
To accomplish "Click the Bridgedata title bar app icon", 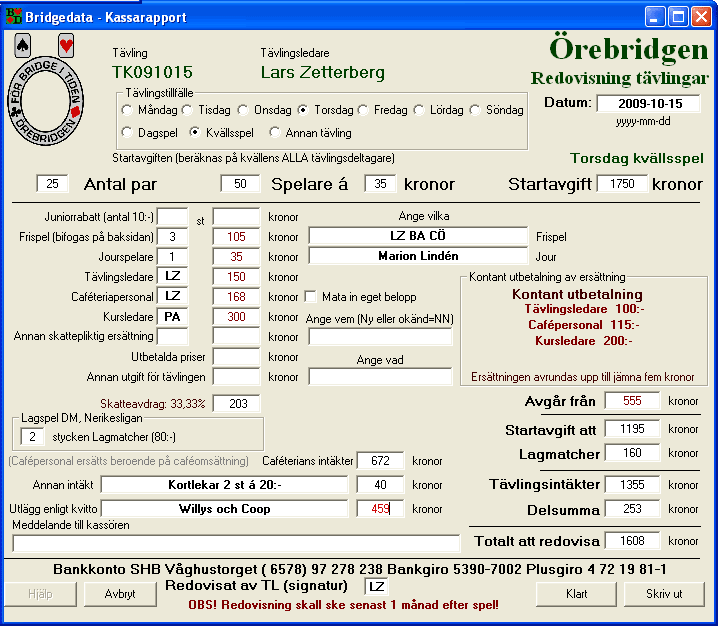I will tap(13, 17).
